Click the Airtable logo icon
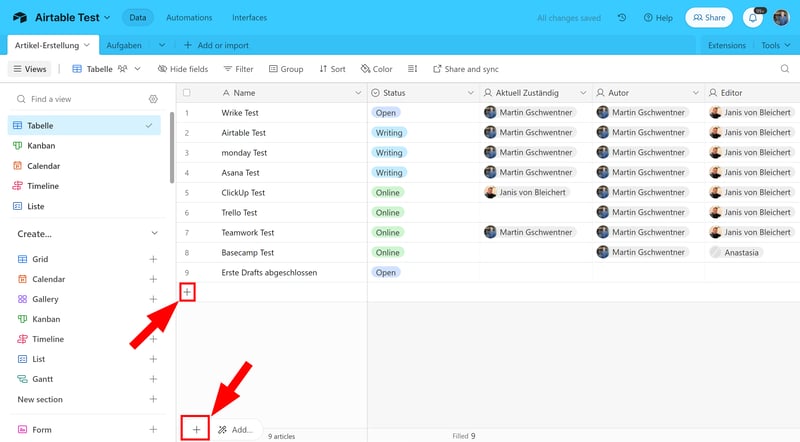The image size is (800, 442). 20,17
